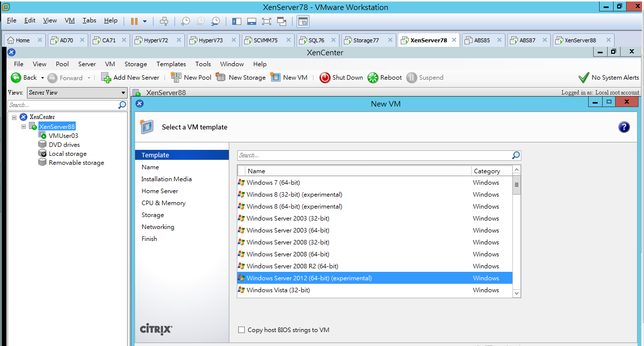
Task: Open VMware snapshot manager wrench-clock icon
Action: 215,21
